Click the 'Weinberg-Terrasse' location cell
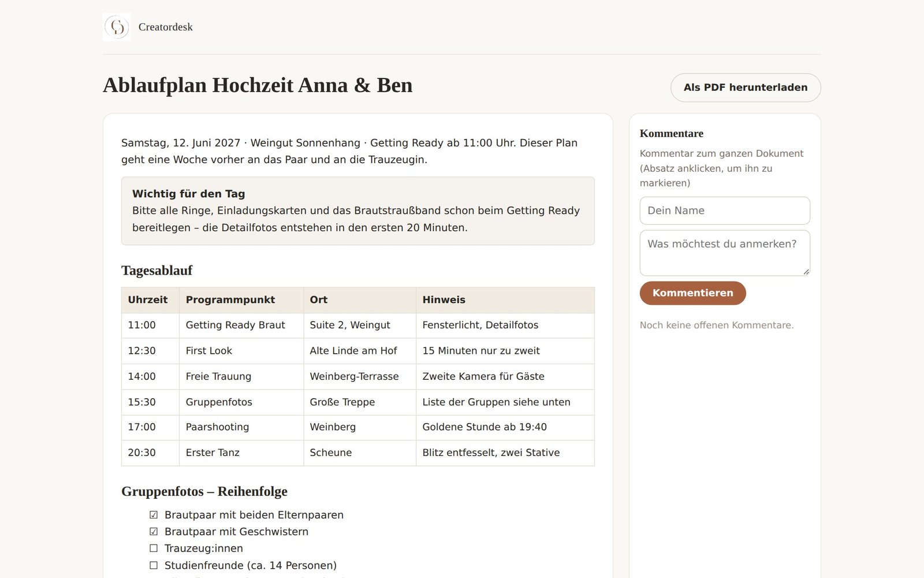 coord(360,376)
